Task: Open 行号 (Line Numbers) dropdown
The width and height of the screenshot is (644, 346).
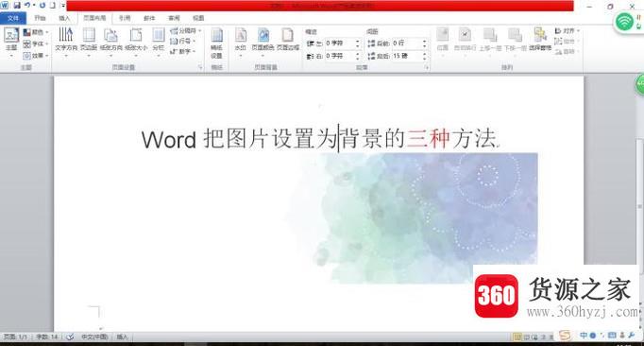Action: click(183, 42)
